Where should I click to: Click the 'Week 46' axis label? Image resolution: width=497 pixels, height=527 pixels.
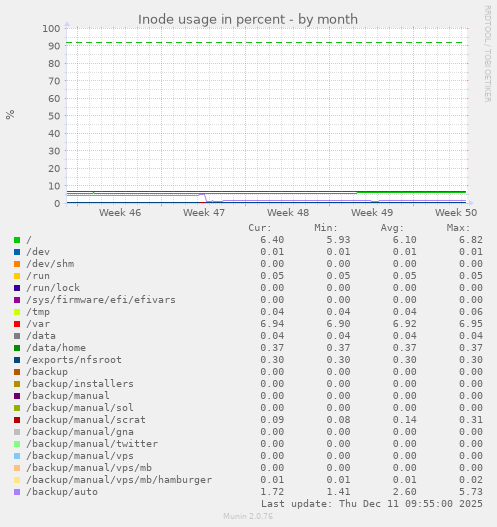point(120,212)
